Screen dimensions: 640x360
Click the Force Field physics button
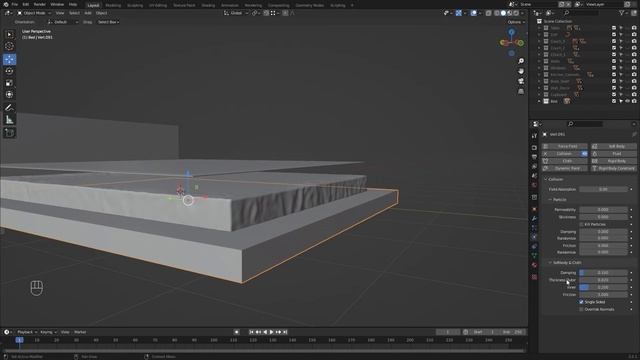564,146
